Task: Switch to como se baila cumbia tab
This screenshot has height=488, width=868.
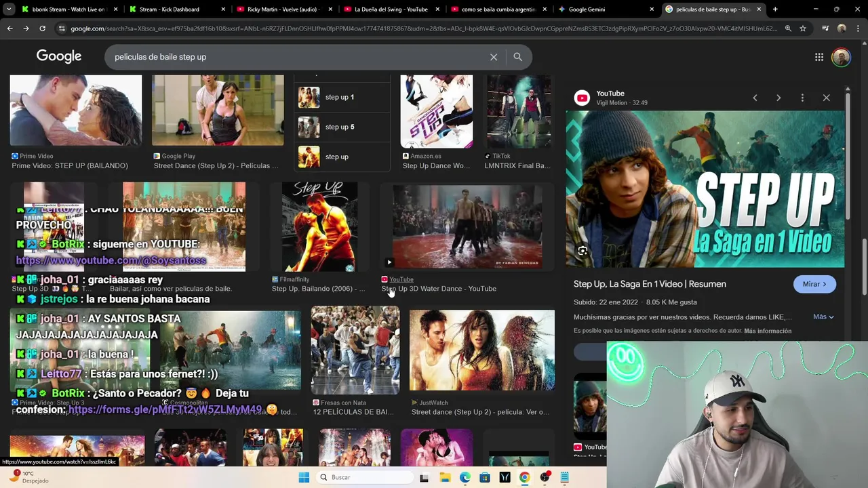Action: coord(498,9)
